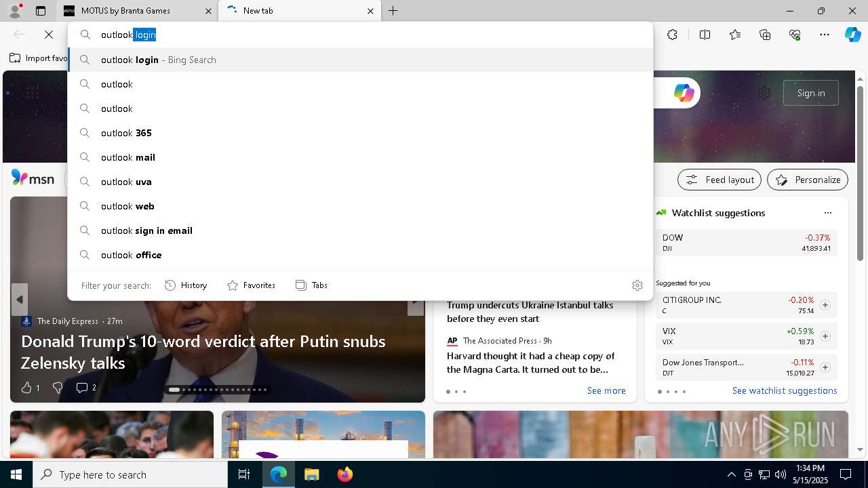Select the 'outlook uva' suggestion
This screenshot has height=488, width=868.
click(360, 182)
